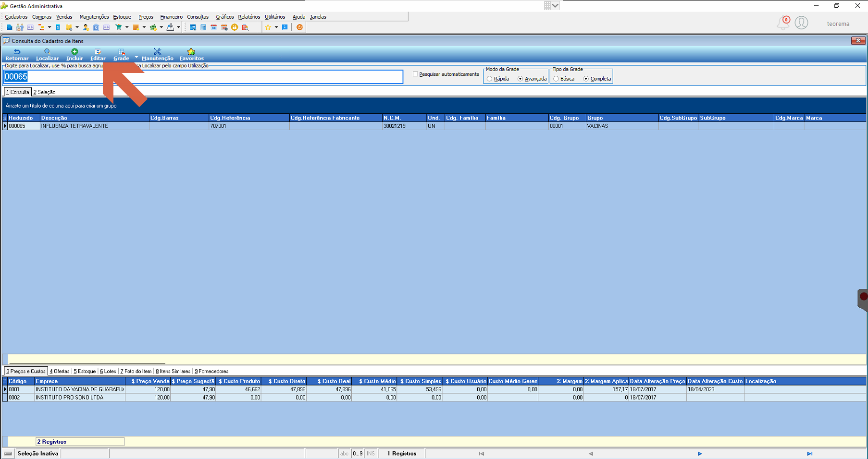Image resolution: width=868 pixels, height=459 pixels.
Task: Select the INSTITUTO PRO SONO LTDA row
Action: pyautogui.click(x=434, y=398)
